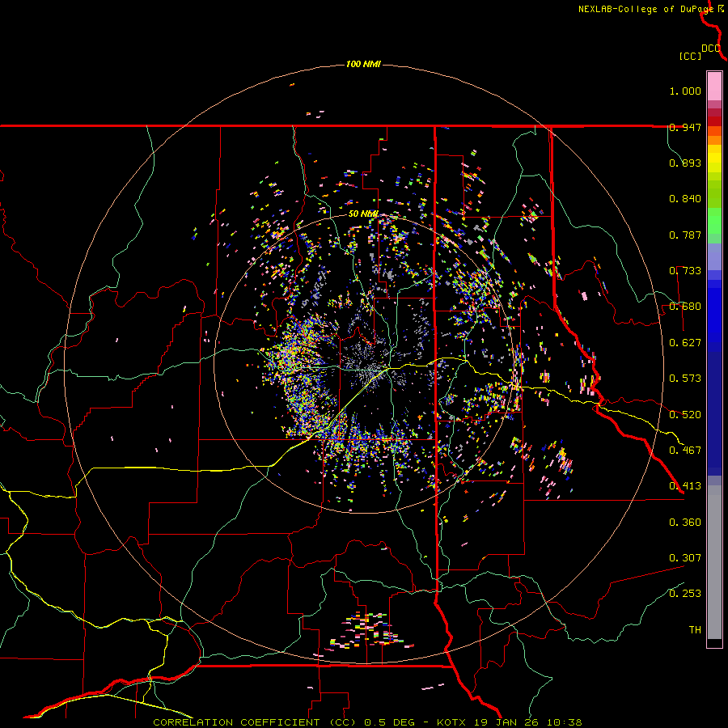Click the 0.733 legend value

[685, 271]
